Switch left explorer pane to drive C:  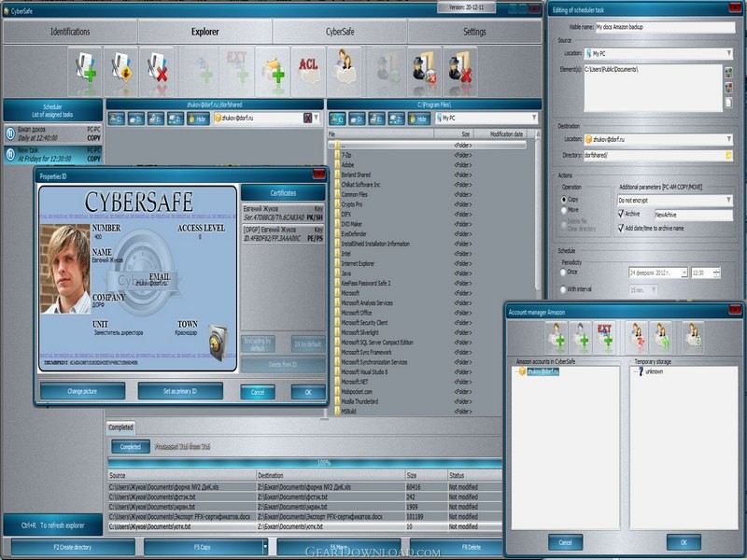point(117,119)
